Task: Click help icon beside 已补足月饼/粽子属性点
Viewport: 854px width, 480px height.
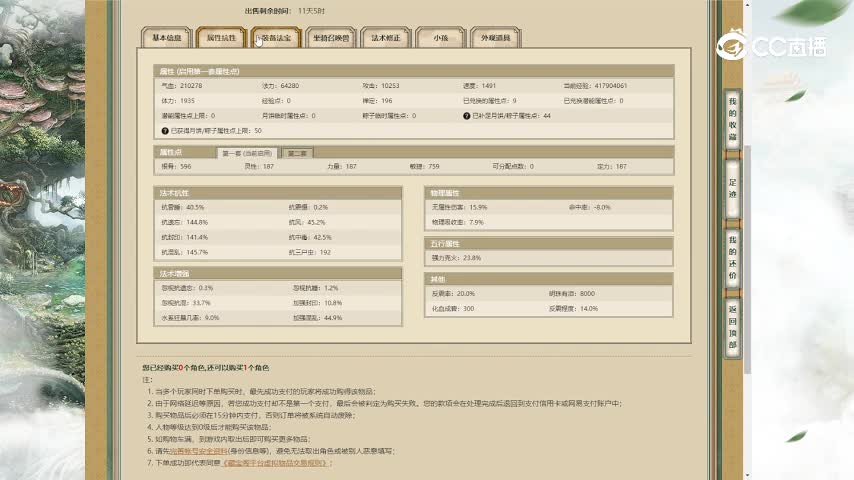Action: [x=467, y=116]
